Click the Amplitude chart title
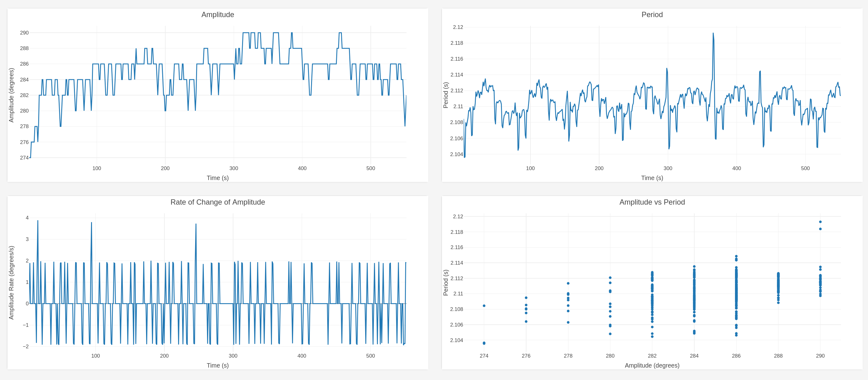The height and width of the screenshot is (380, 868). pos(217,15)
